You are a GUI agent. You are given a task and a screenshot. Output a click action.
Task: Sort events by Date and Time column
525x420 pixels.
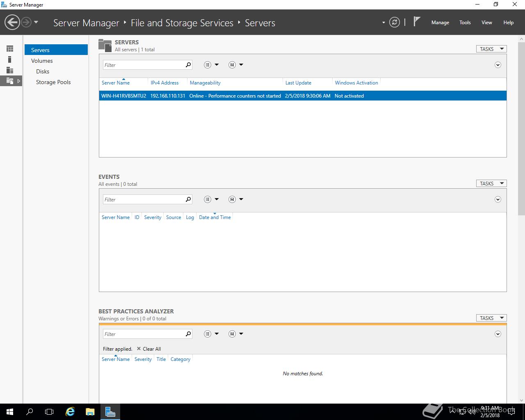pyautogui.click(x=215, y=217)
